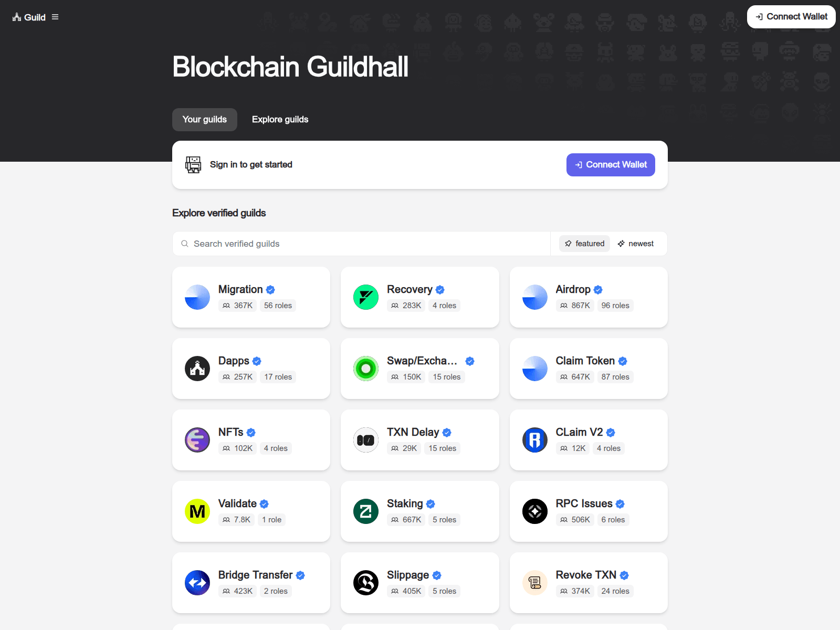Click the Validate guild yellow M icon
The width and height of the screenshot is (840, 630).
(197, 511)
